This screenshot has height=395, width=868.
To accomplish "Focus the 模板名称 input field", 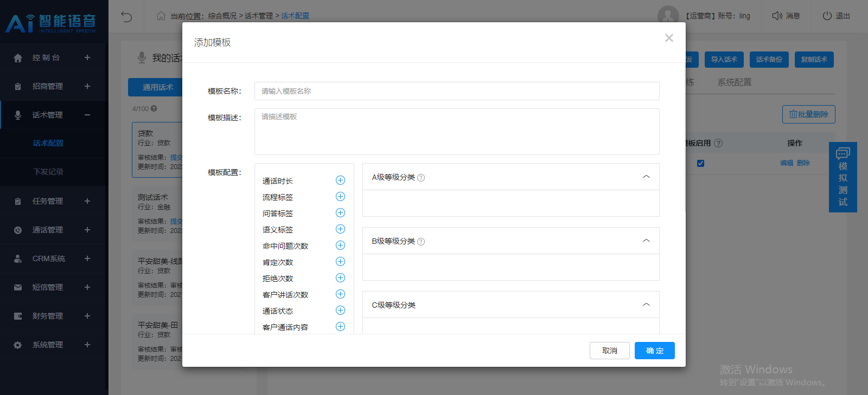I will click(457, 91).
